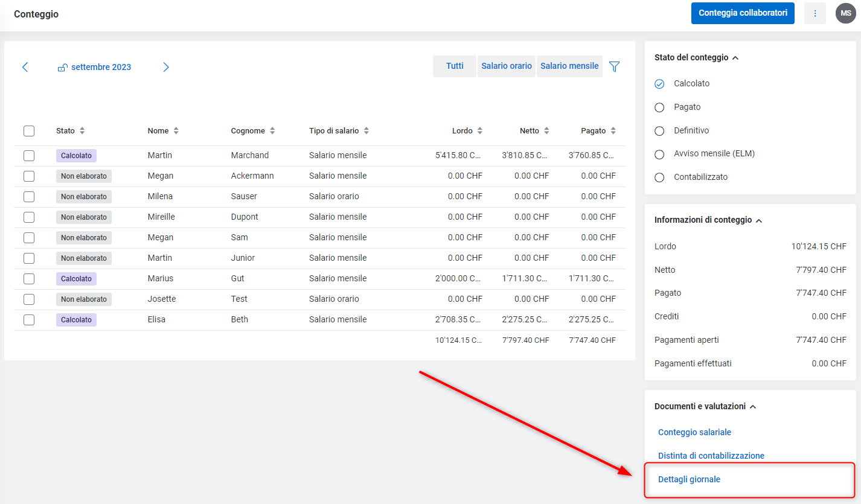This screenshot has width=861, height=504.
Task: Click the name Josette in the table
Action: tap(162, 299)
